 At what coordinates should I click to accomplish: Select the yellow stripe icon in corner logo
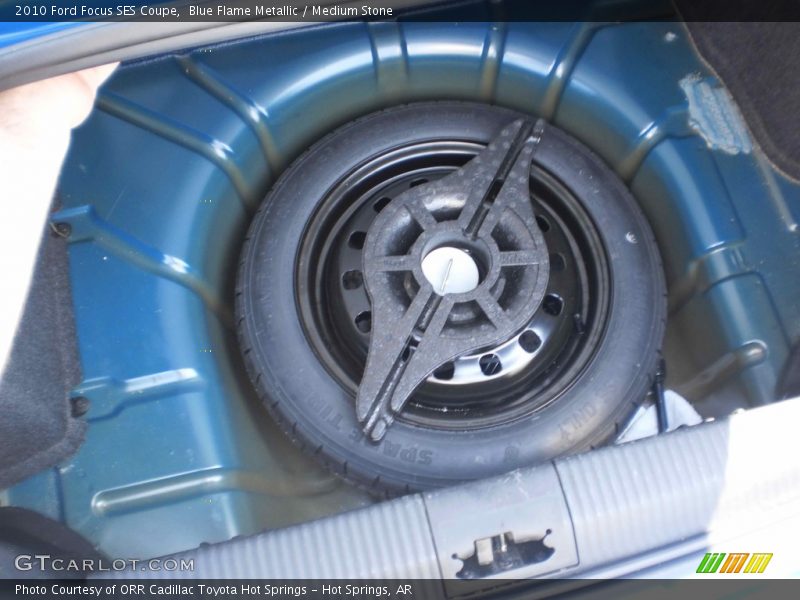760,563
